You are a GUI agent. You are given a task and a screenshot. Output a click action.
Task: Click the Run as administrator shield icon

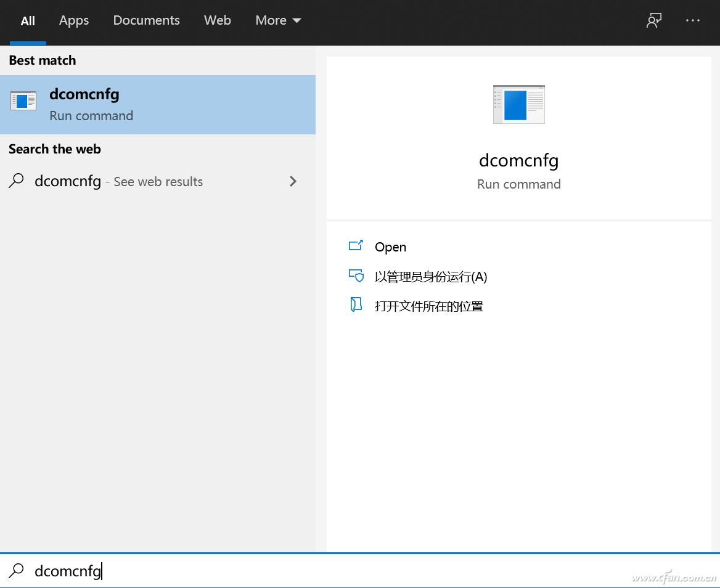point(356,276)
